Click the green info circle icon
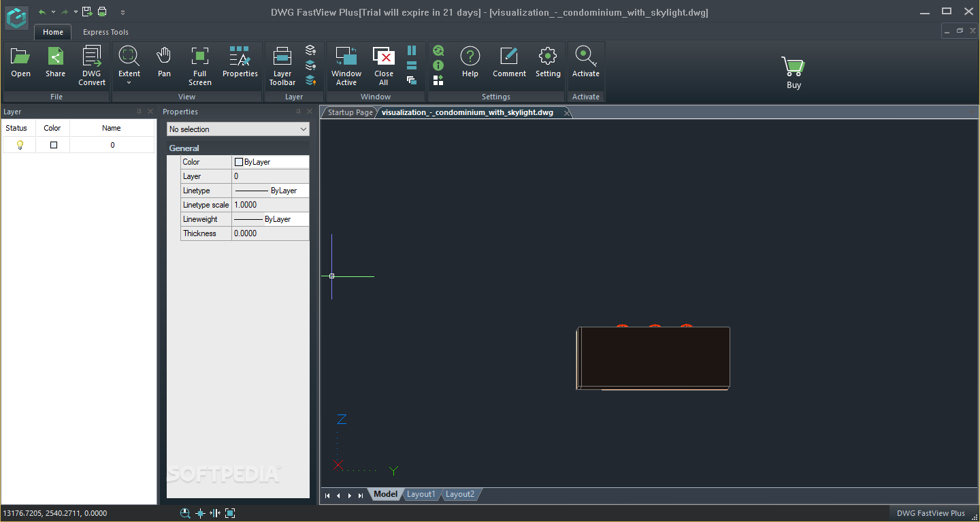This screenshot has height=522, width=980. (438, 65)
